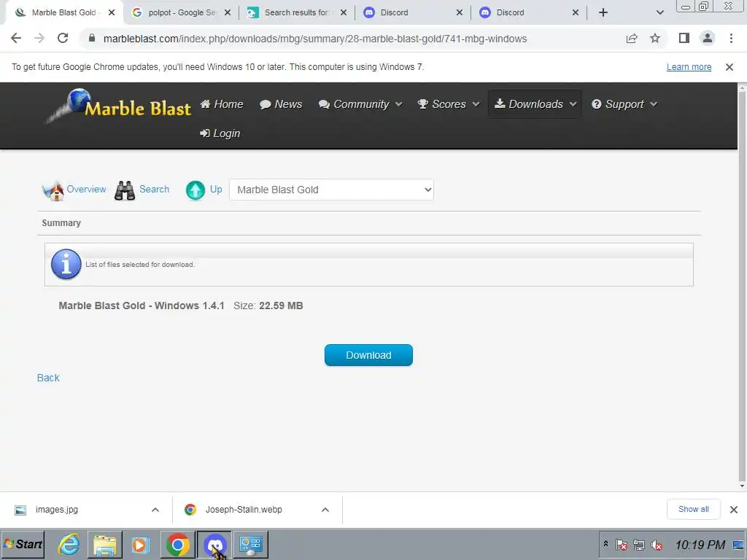This screenshot has height=560, width=747.
Task: Open the News page
Action: [x=281, y=104]
